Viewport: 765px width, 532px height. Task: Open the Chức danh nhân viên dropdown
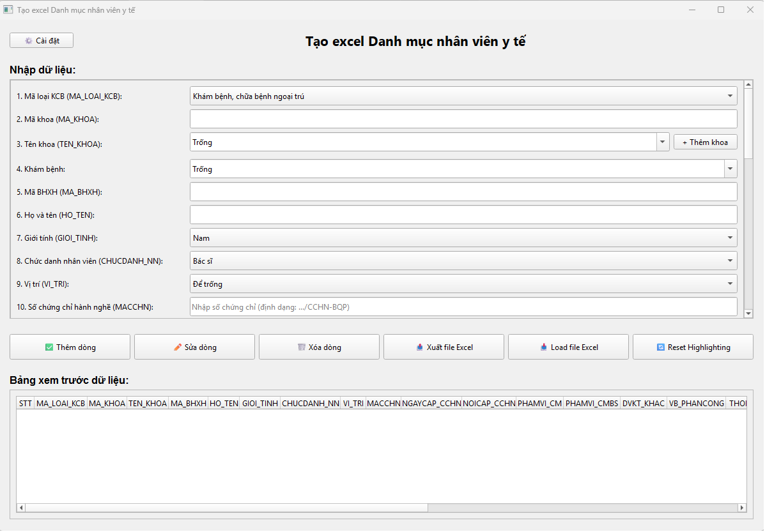pos(730,261)
